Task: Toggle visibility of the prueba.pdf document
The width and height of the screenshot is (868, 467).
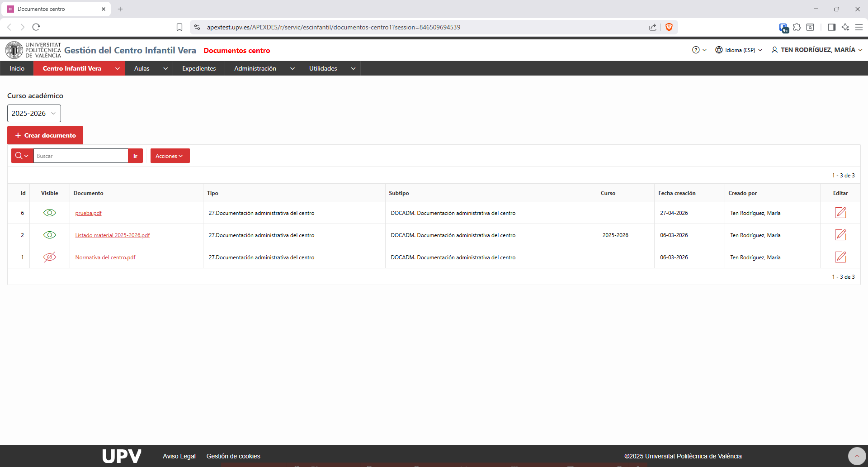Action: 50,213
